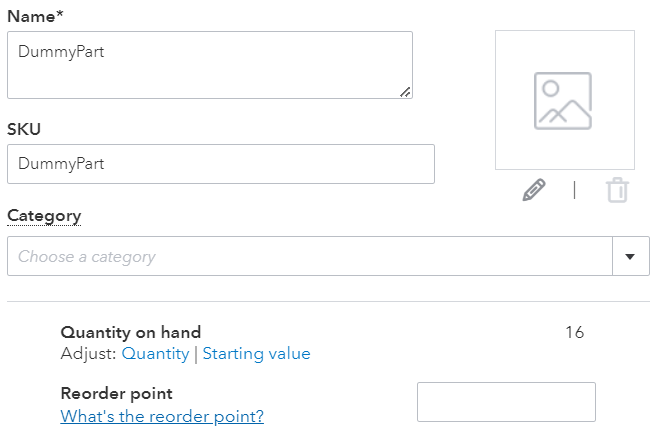The height and width of the screenshot is (436, 660).
Task: Click the Reorder point heading text
Action: (x=117, y=393)
